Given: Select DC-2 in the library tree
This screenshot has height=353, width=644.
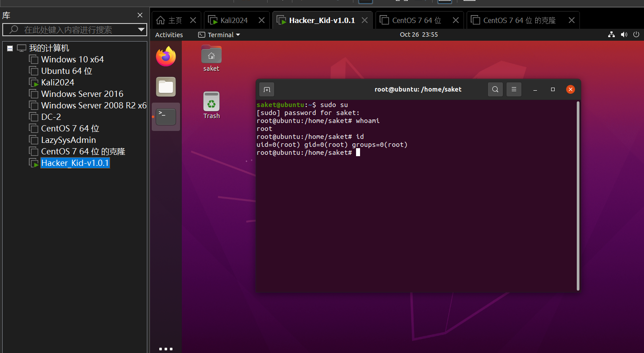Looking at the screenshot, I should 51,117.
